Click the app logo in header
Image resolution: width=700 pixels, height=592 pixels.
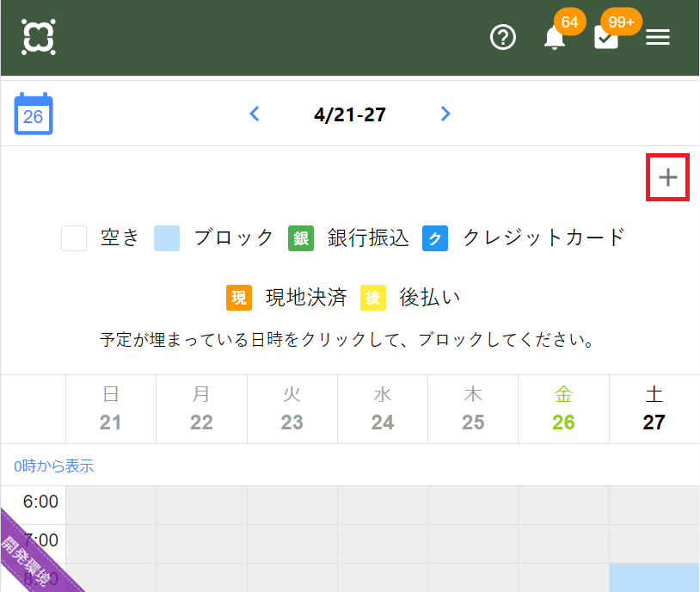pyautogui.click(x=39, y=37)
